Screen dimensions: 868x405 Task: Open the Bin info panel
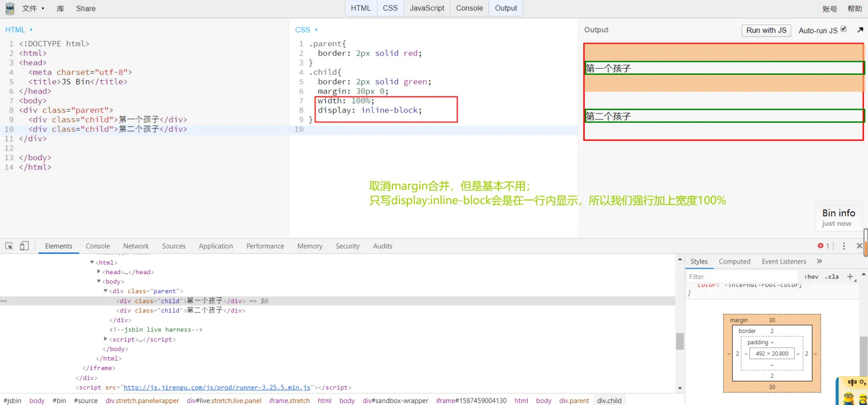(x=839, y=218)
